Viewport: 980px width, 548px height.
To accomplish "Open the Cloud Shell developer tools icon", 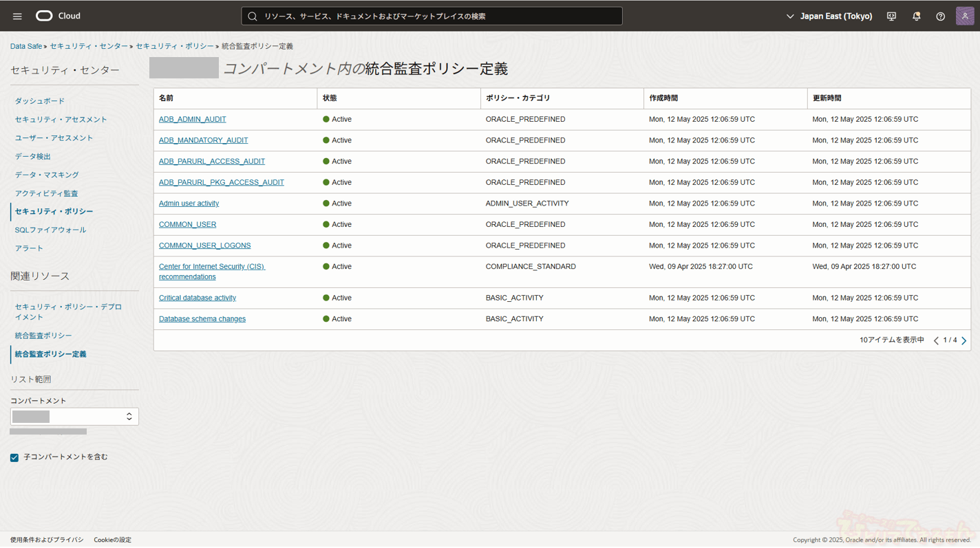I will tap(891, 16).
